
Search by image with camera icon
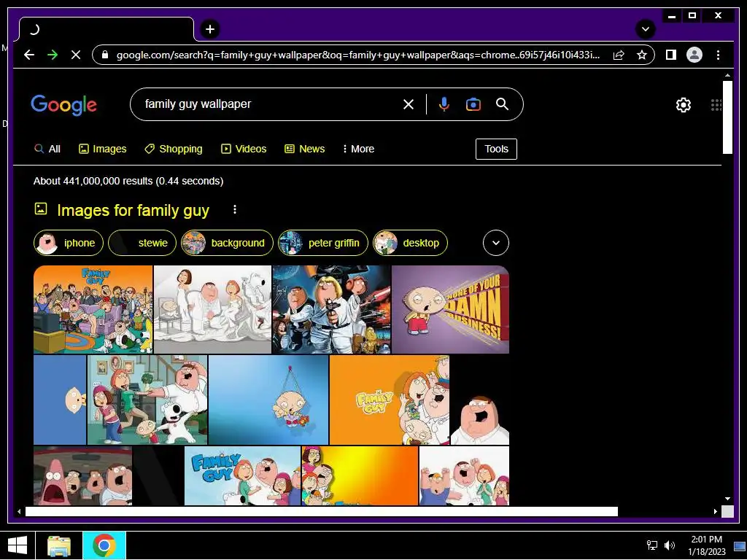pos(473,104)
